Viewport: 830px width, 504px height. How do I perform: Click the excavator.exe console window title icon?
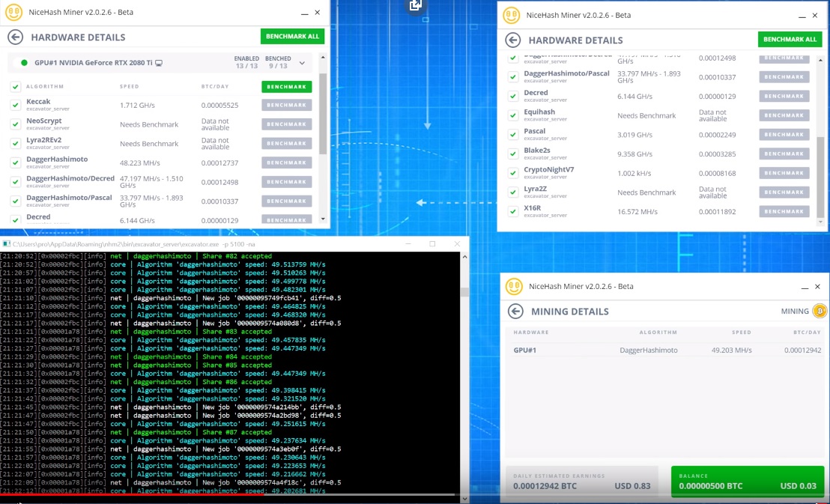(6, 244)
